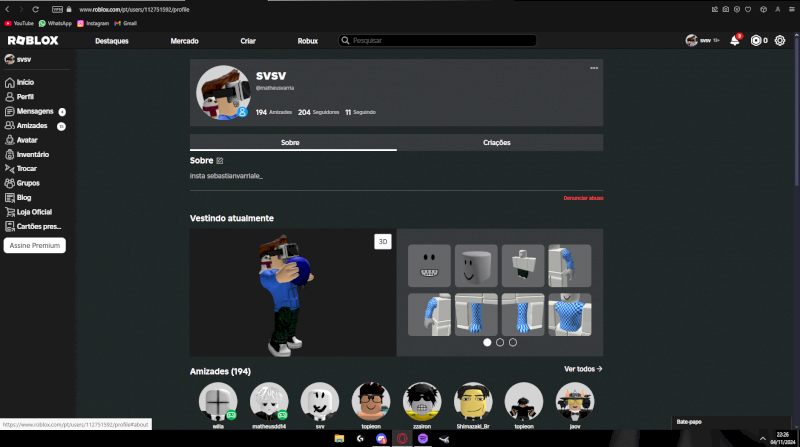The image size is (800, 447).
Task: Open the Robux balance icon
Action: coord(756,40)
